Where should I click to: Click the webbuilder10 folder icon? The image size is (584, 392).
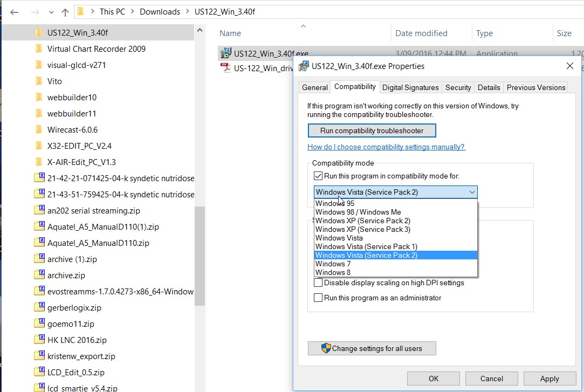tap(39, 98)
